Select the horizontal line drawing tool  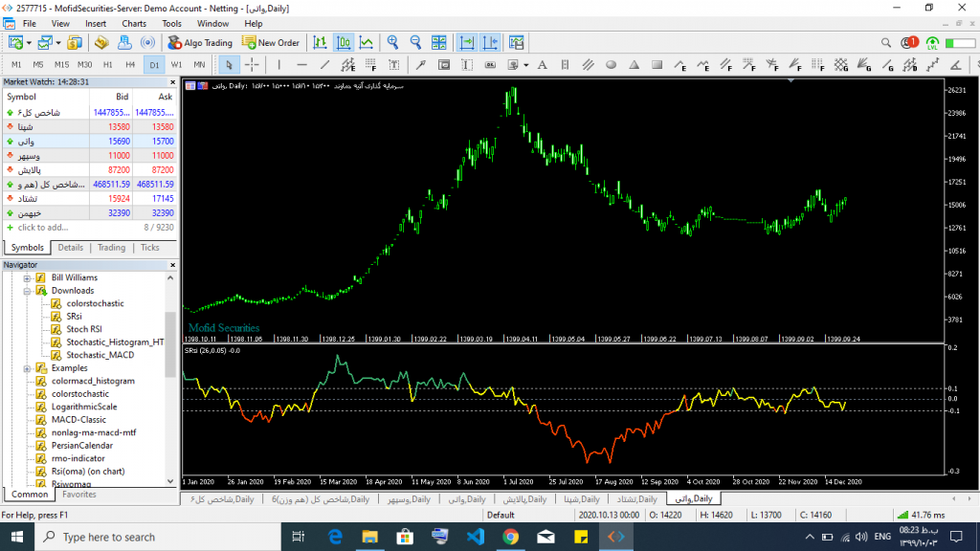coord(301,64)
